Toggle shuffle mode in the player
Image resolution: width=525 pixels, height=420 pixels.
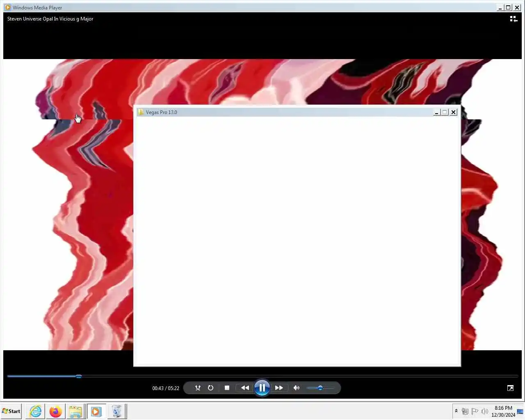coord(198,388)
